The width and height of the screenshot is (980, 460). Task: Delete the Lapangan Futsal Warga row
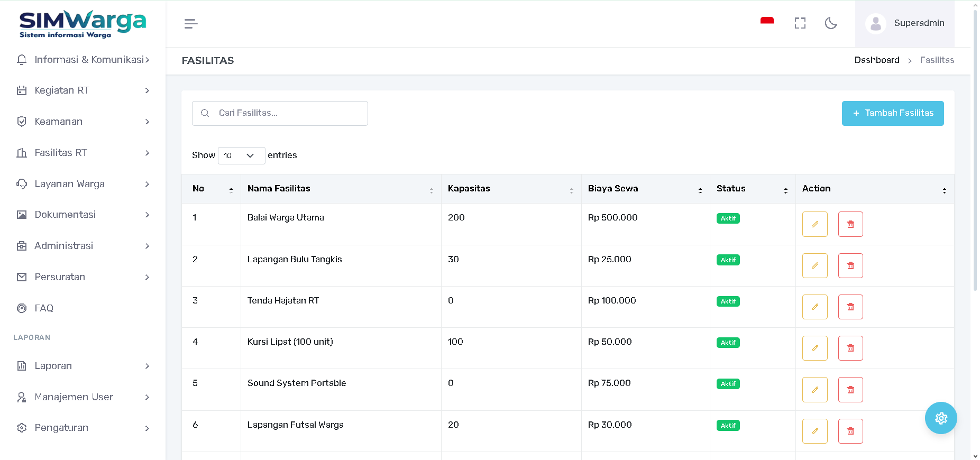coord(850,431)
